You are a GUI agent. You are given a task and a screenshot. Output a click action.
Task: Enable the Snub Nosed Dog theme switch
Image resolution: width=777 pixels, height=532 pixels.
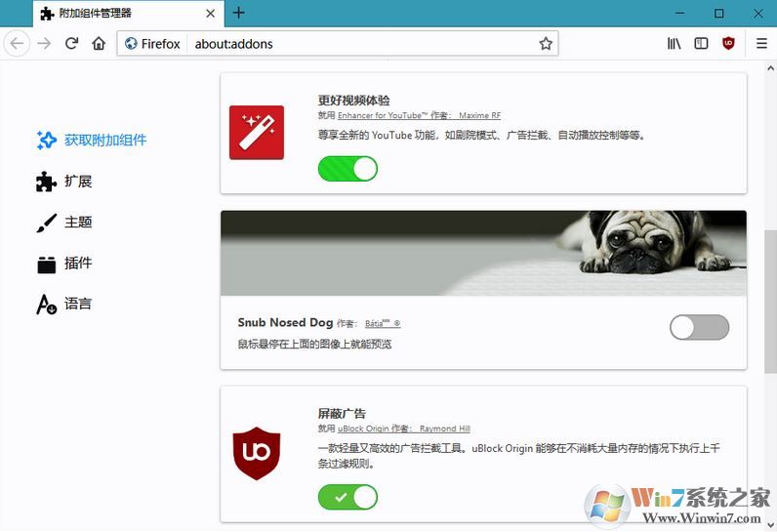point(699,327)
